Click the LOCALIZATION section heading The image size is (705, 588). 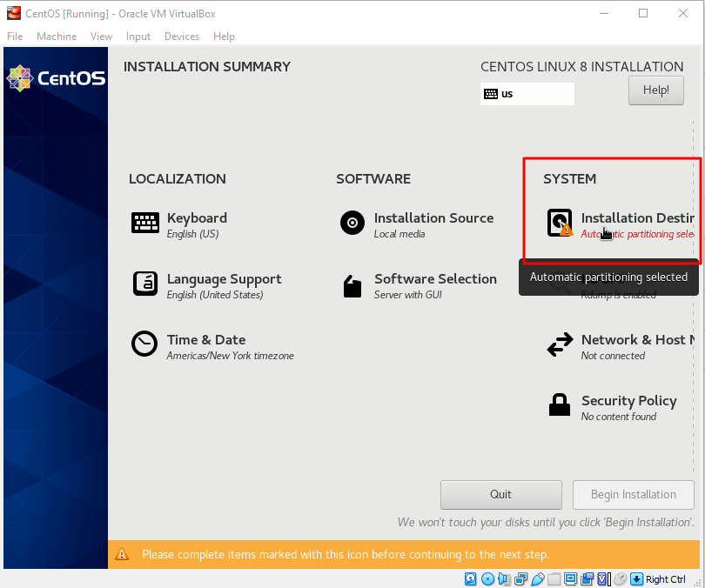point(178,179)
